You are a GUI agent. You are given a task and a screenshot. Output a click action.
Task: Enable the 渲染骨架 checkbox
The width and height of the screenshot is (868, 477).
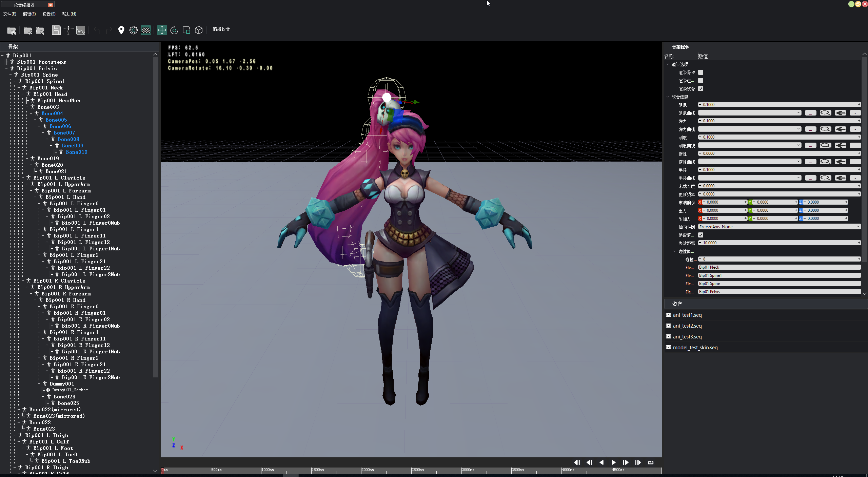tap(701, 72)
